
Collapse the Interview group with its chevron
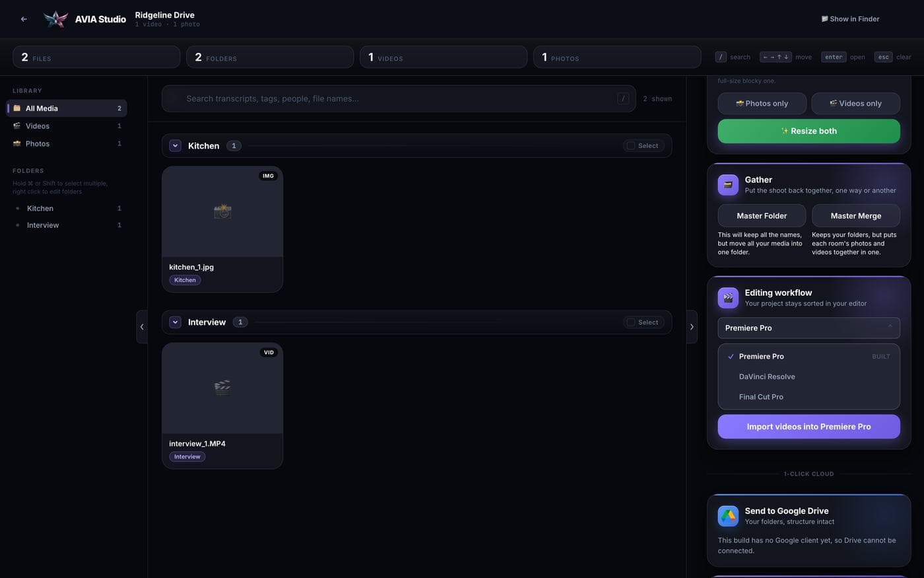[176, 322]
